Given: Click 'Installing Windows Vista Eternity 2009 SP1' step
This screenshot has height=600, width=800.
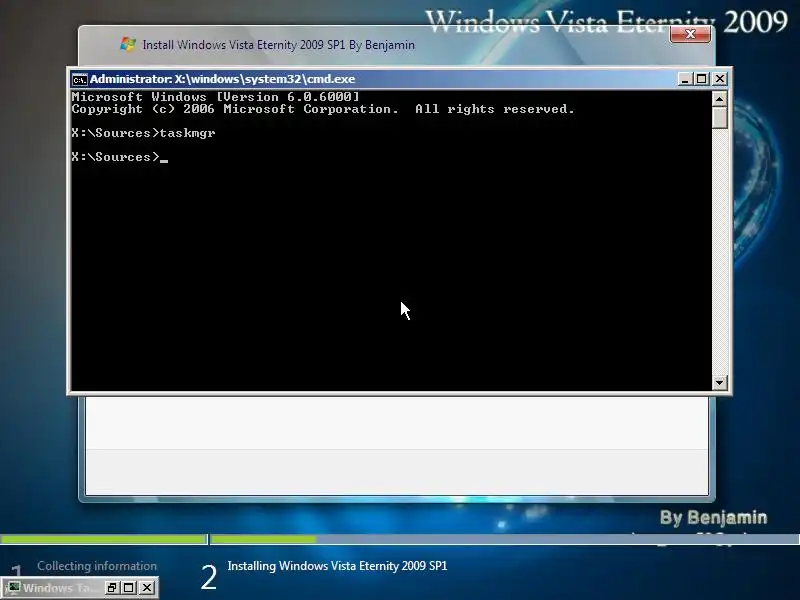Looking at the screenshot, I should point(337,566).
